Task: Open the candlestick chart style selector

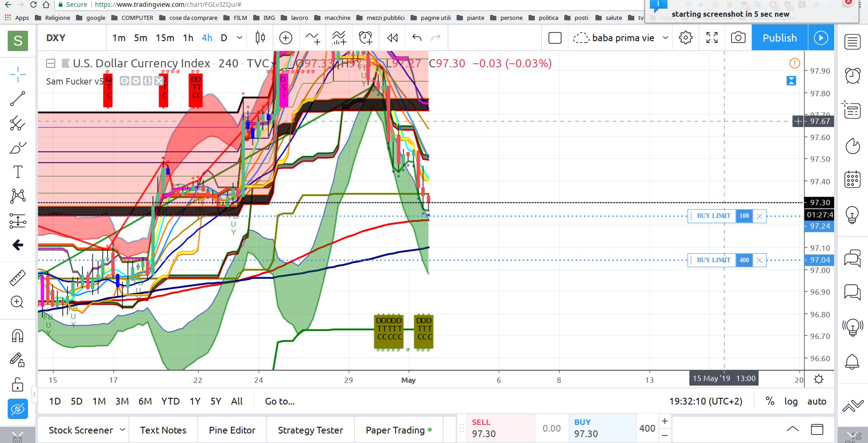Action: coord(260,38)
